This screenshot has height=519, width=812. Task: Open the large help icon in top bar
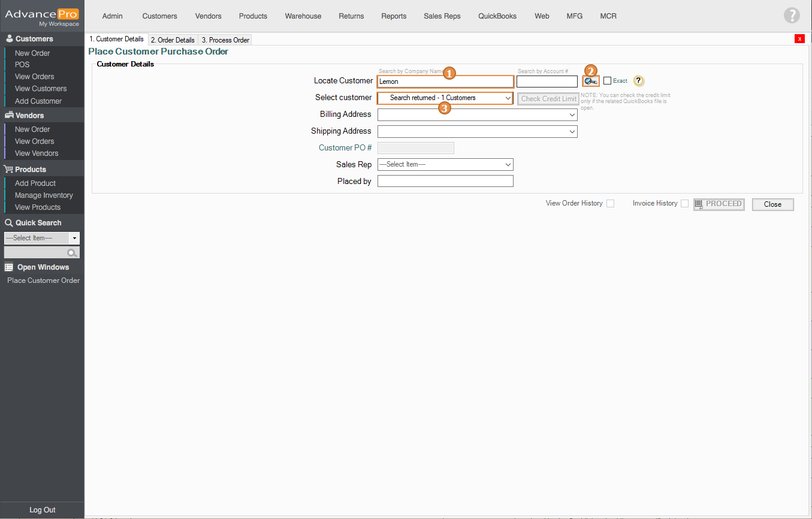[x=792, y=16]
